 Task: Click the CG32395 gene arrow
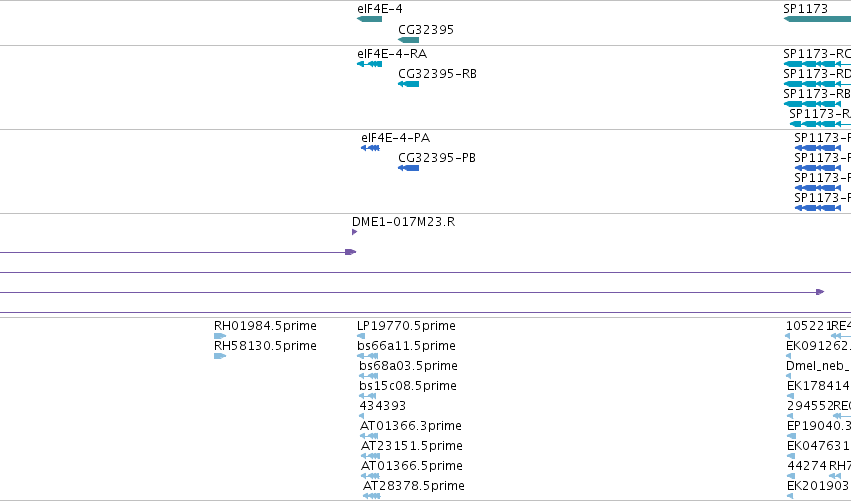click(409, 40)
